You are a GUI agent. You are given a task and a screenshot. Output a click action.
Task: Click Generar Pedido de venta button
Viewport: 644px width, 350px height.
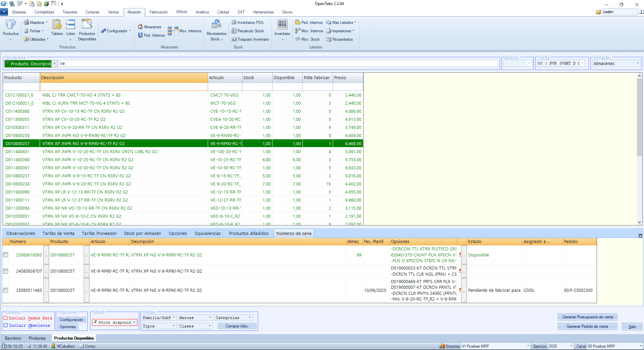[587, 326]
